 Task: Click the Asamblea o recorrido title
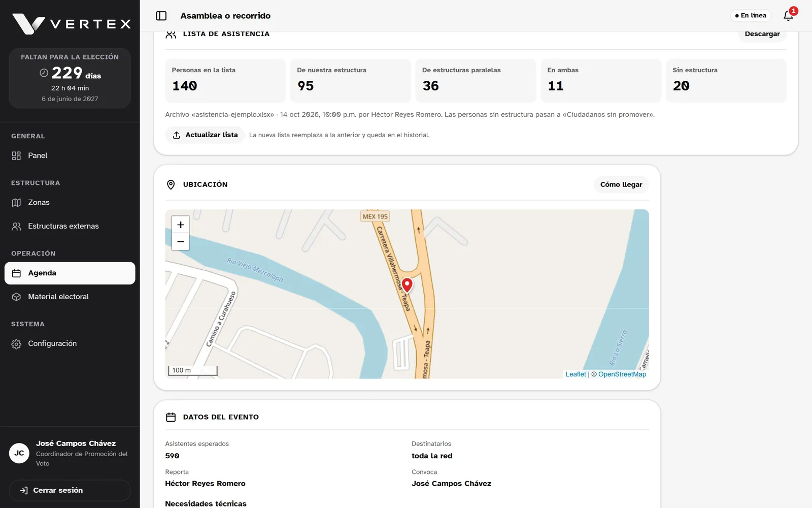225,16
